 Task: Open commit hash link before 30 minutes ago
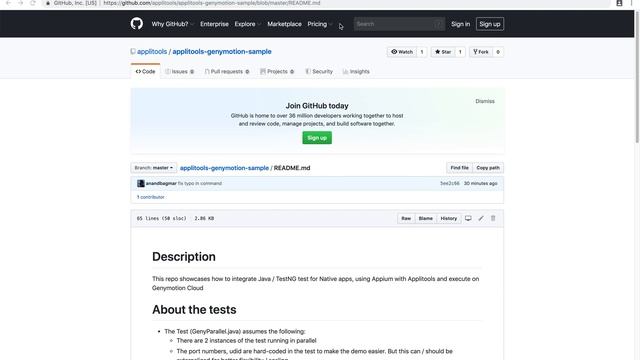tap(449, 184)
